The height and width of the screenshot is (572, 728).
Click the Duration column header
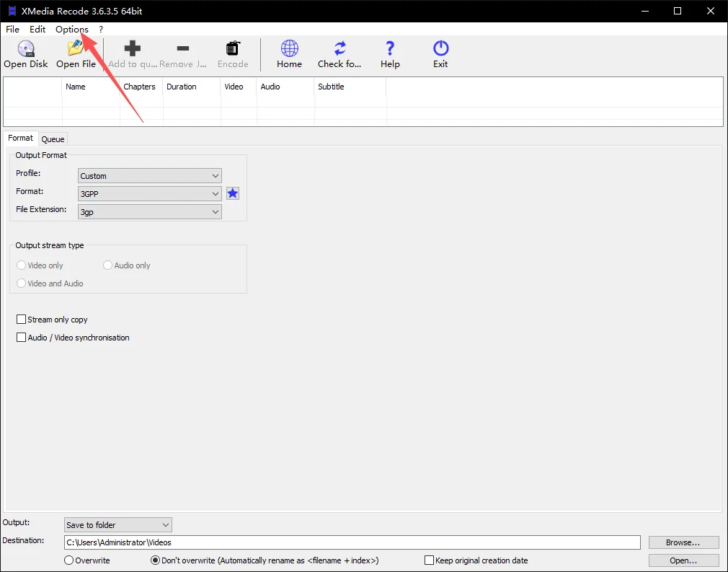191,87
